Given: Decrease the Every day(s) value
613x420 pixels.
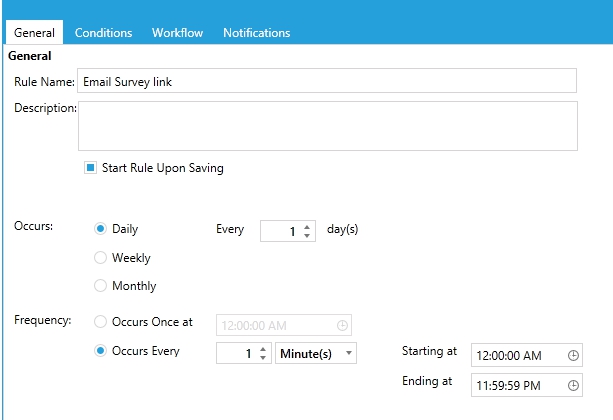Looking at the screenshot, I should (307, 235).
